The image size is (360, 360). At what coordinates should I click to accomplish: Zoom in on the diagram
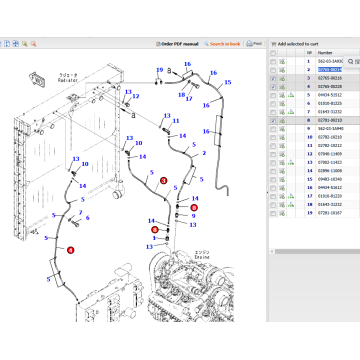[25, 44]
